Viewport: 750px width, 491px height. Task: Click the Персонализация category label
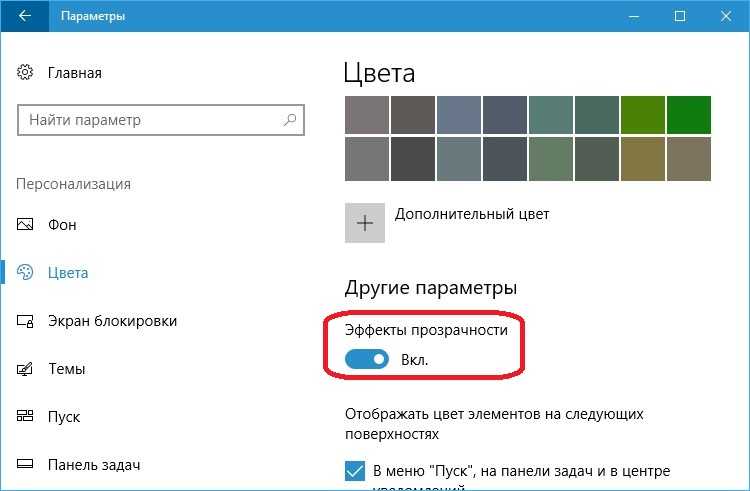(73, 184)
